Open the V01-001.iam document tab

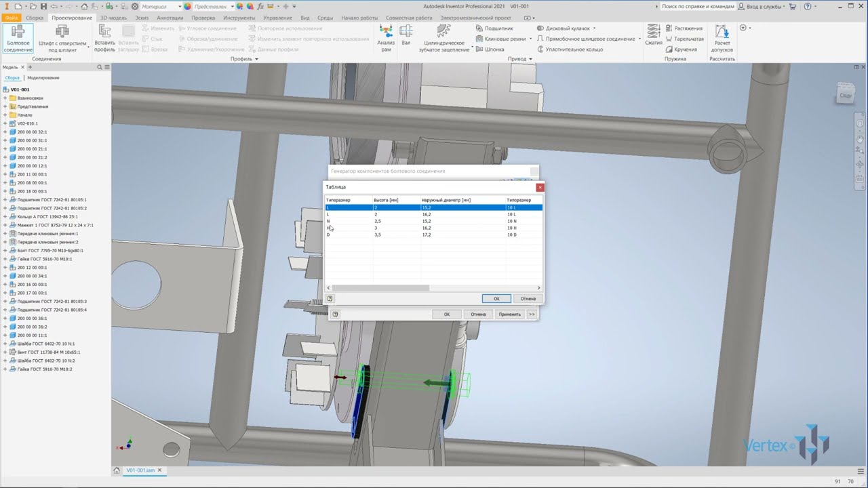(x=140, y=470)
